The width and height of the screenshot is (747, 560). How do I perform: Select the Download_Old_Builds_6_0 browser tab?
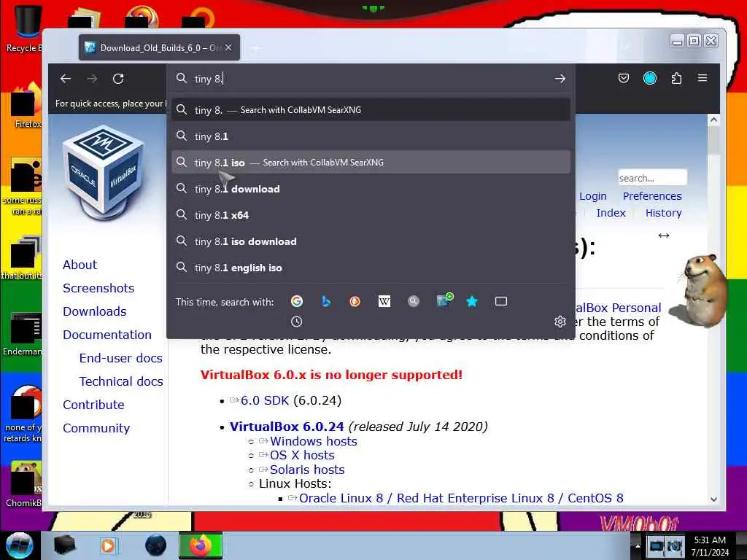pos(159,47)
